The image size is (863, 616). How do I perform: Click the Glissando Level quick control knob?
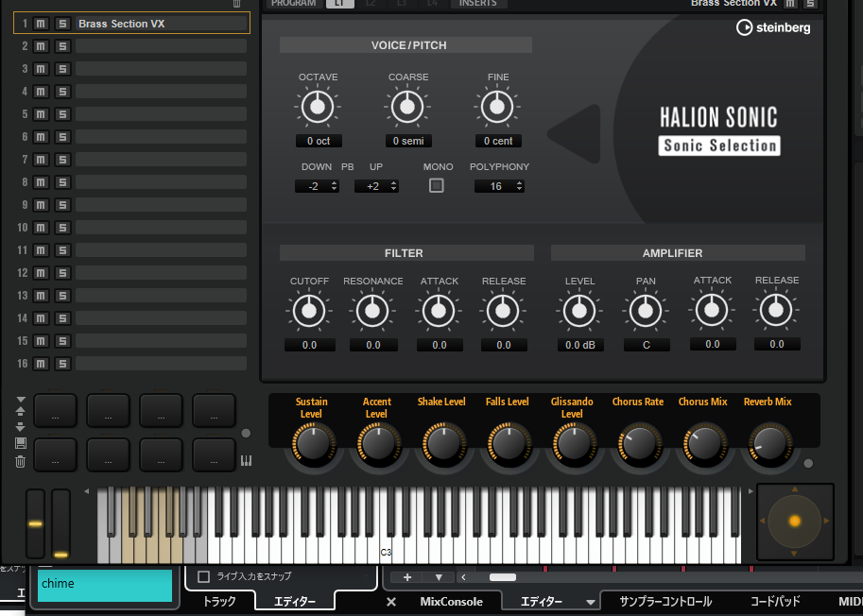(x=574, y=443)
